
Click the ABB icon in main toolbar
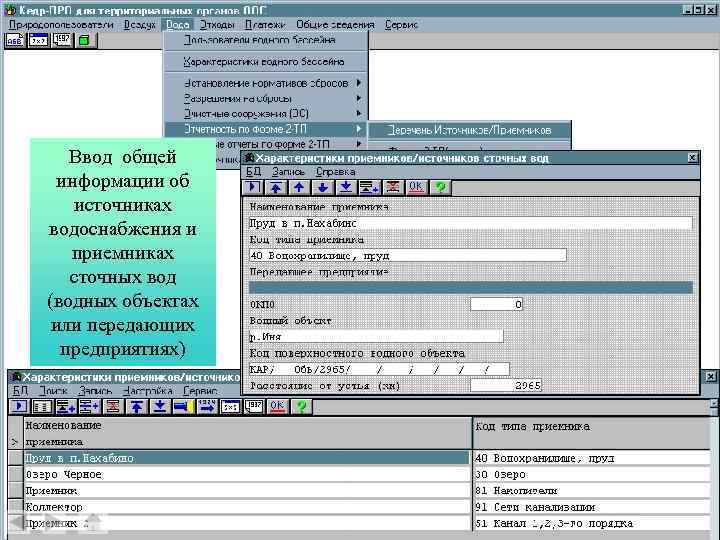click(15, 40)
